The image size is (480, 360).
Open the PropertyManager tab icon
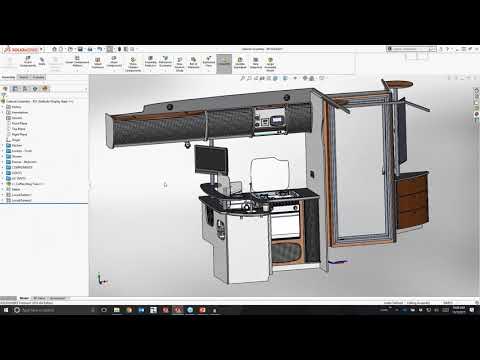pos(15,88)
